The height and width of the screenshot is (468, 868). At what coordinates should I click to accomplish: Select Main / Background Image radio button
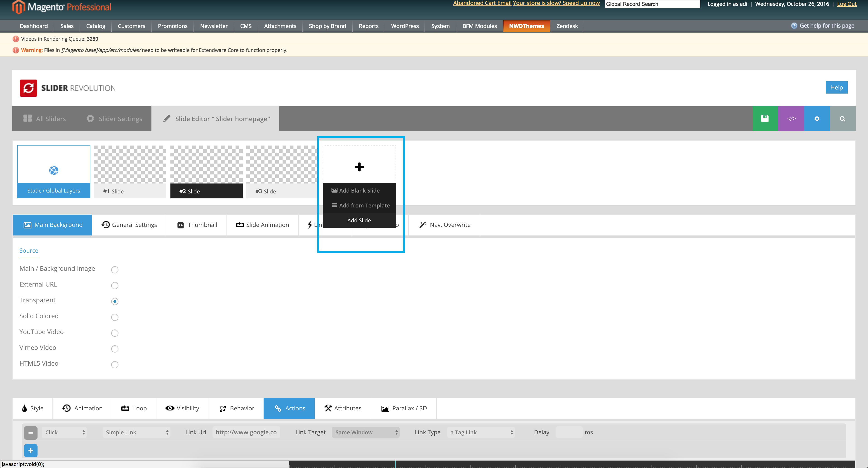click(115, 270)
